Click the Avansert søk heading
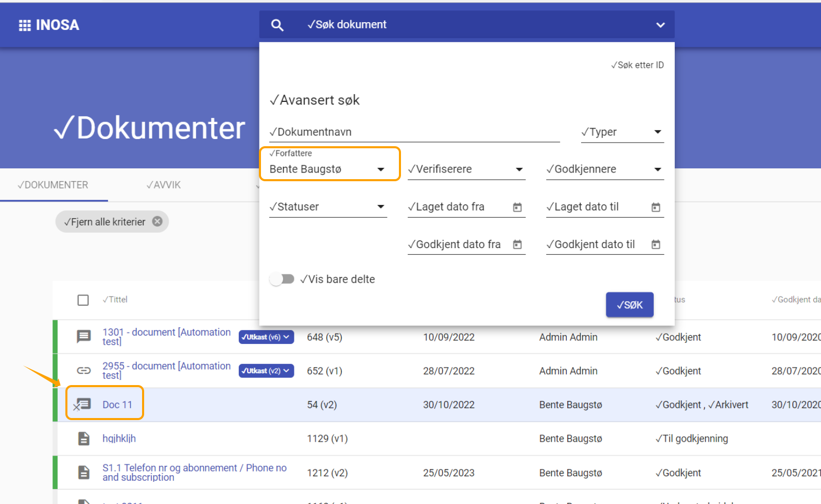821x504 pixels. click(x=315, y=100)
